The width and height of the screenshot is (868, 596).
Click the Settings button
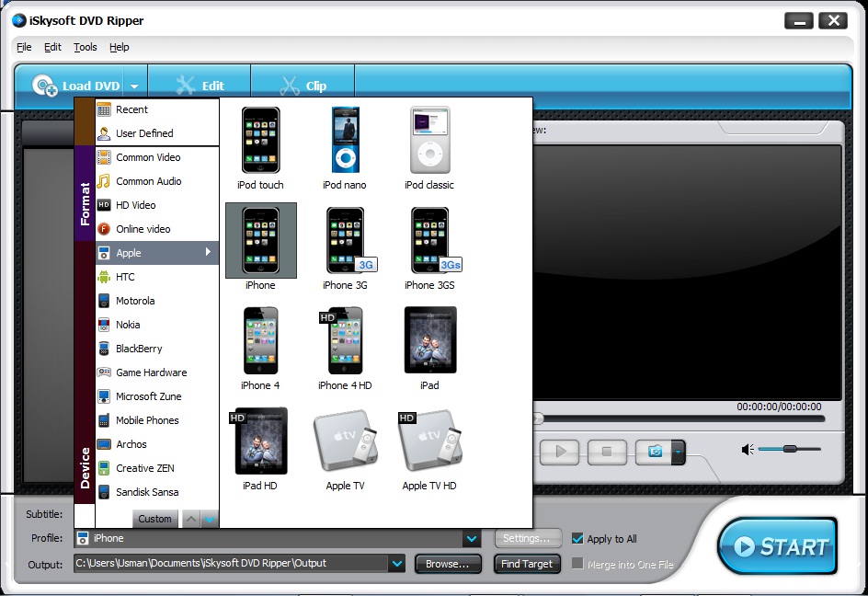coord(527,538)
